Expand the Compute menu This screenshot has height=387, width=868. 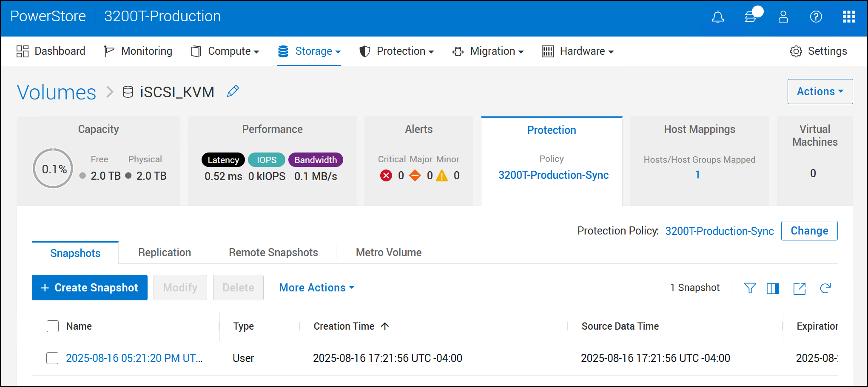pos(225,51)
